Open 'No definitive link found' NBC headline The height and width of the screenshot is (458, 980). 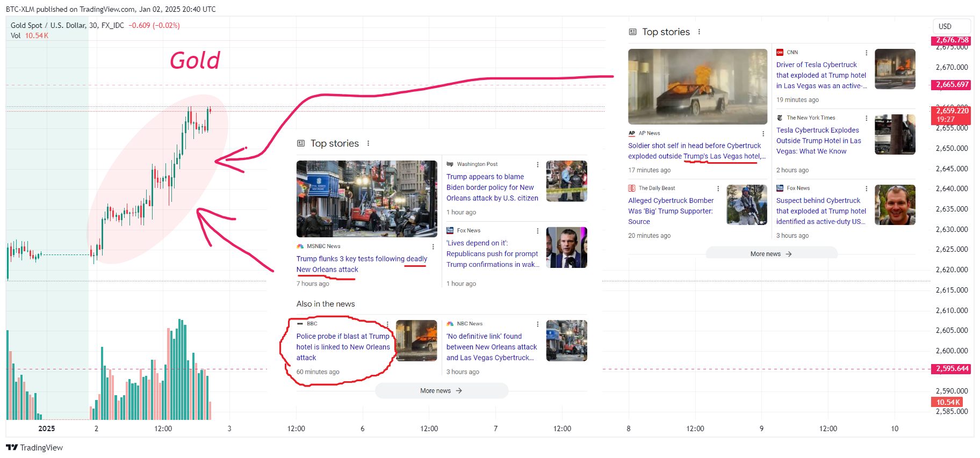tap(492, 347)
